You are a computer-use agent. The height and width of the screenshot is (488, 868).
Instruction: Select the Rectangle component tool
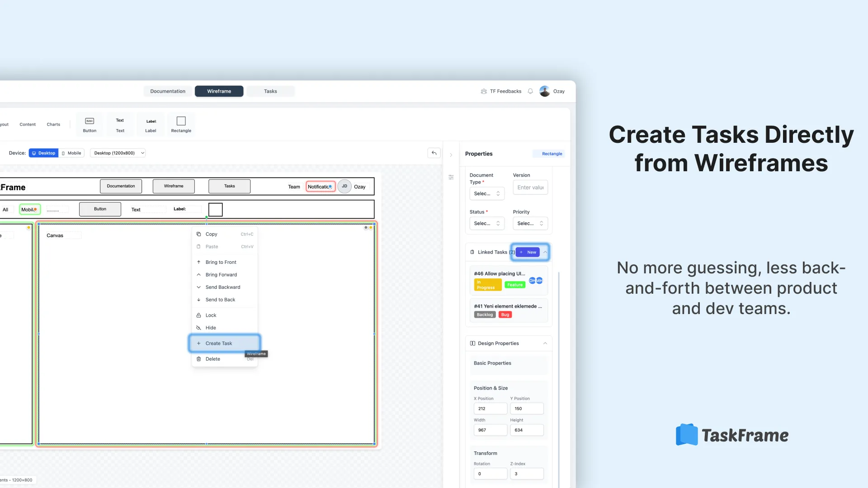pos(181,125)
